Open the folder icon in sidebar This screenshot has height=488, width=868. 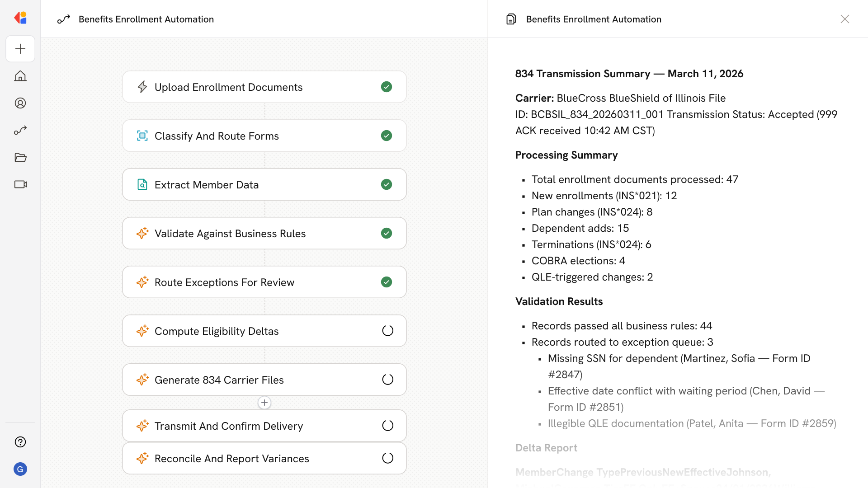pos(20,157)
